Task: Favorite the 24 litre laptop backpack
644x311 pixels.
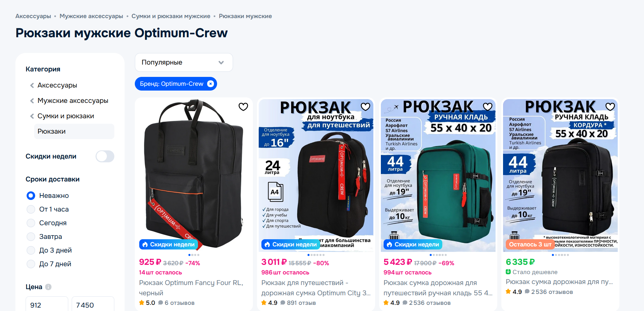Action: click(x=365, y=107)
